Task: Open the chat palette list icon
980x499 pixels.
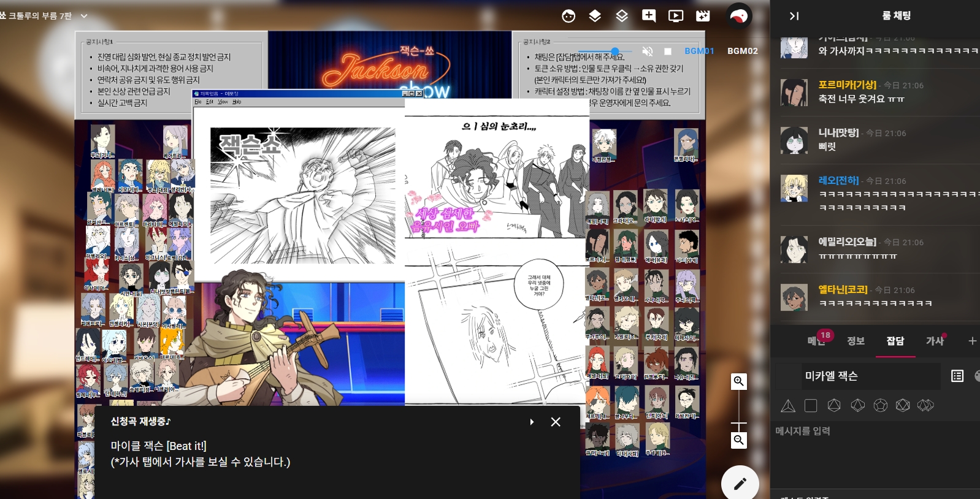Action: tap(957, 376)
